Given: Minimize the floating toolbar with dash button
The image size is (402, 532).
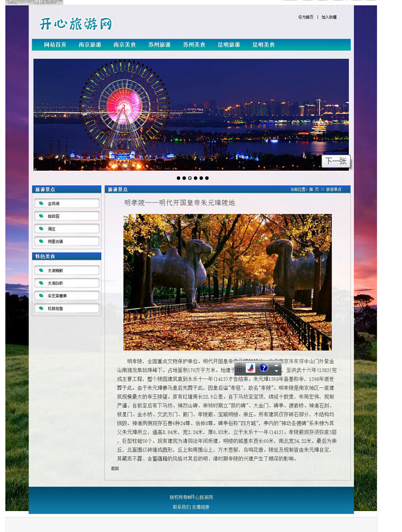Looking at the screenshot, I should pyautogui.click(x=276, y=365).
